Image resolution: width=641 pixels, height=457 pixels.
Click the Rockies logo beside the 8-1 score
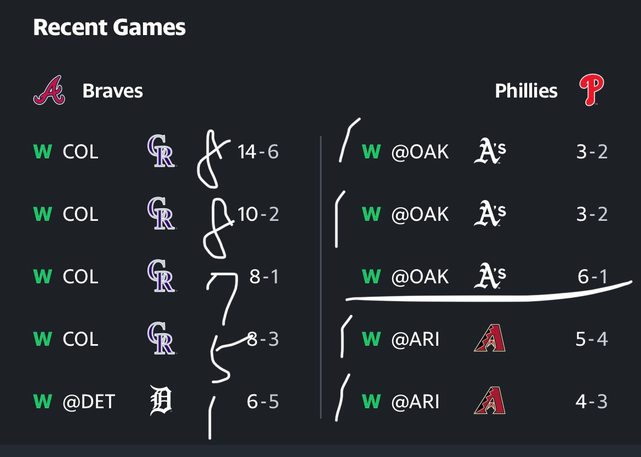[160, 276]
